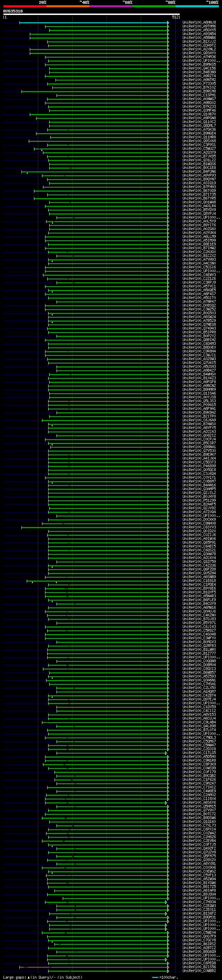Select UniRef100_C6SYV3 entry
222x980 pixels.
click(x=199, y=527)
